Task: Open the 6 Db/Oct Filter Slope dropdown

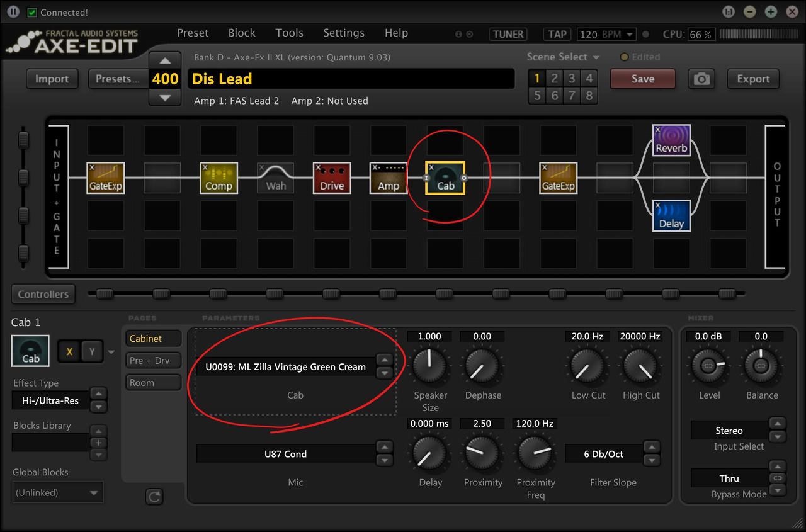Action: click(x=603, y=454)
